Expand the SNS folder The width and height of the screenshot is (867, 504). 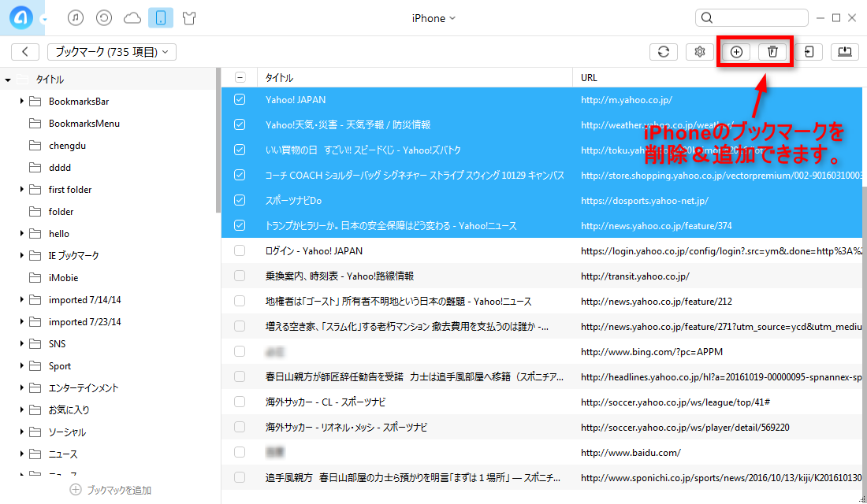(21, 343)
